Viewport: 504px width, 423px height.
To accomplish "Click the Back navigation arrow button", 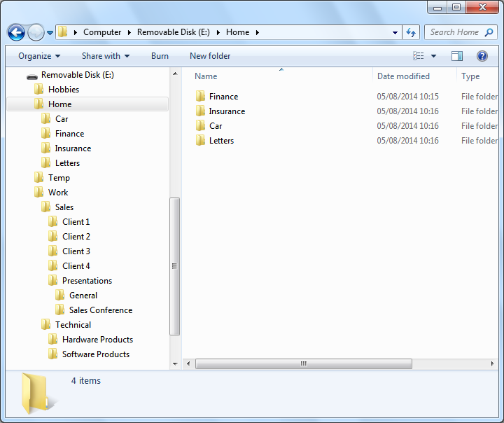I will [x=16, y=32].
